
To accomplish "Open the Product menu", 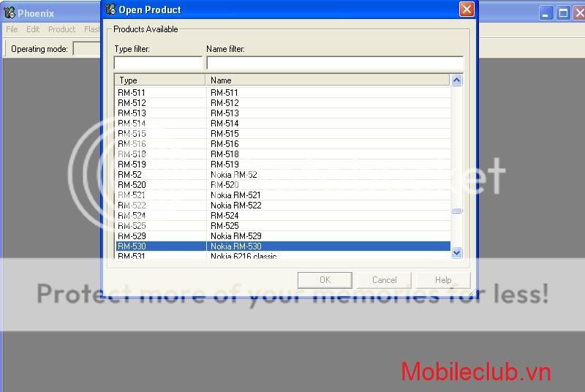I will click(61, 29).
